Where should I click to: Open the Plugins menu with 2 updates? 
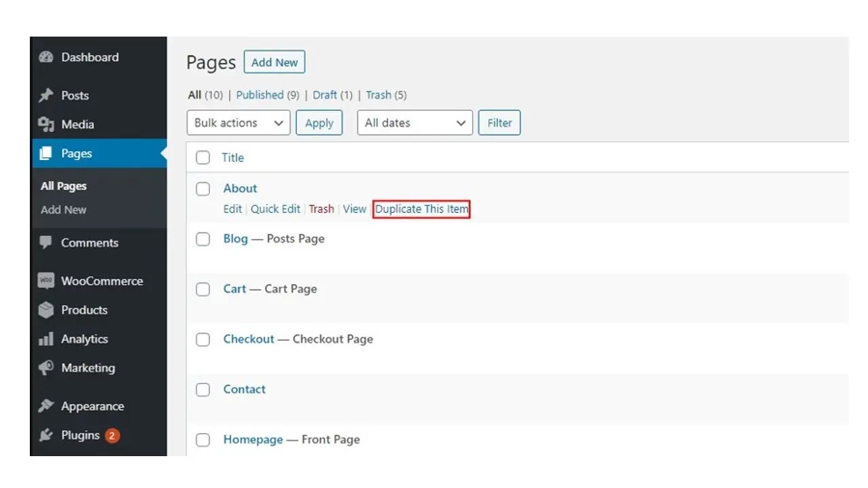[80, 435]
